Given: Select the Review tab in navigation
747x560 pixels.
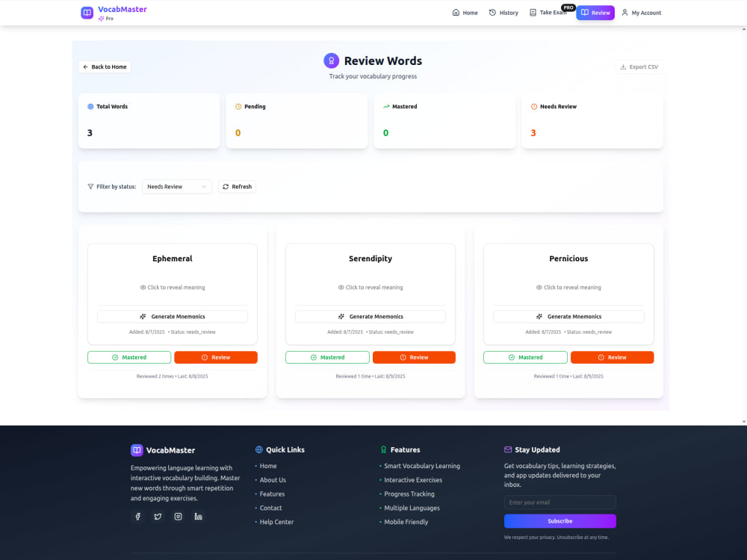Looking at the screenshot, I should (595, 13).
